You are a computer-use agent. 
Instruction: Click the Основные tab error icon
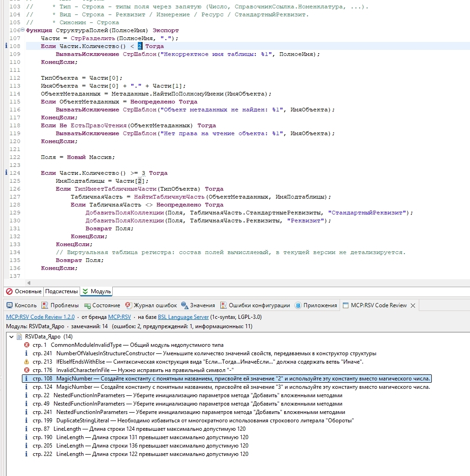click(9, 291)
